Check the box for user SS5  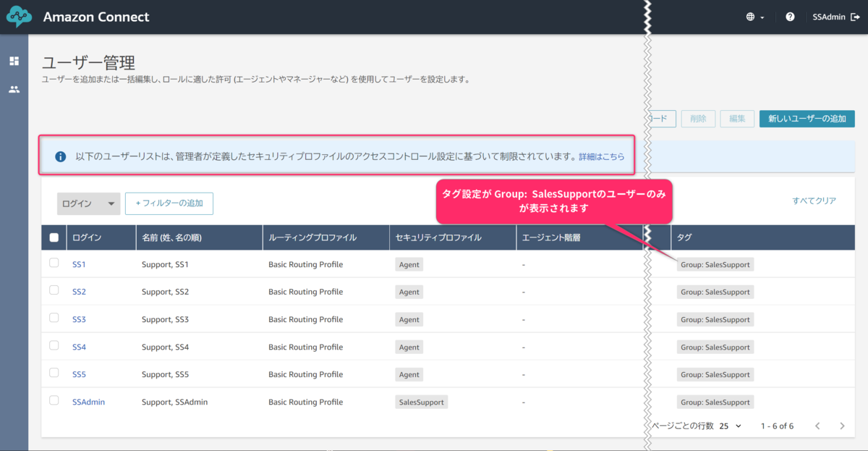tap(54, 373)
